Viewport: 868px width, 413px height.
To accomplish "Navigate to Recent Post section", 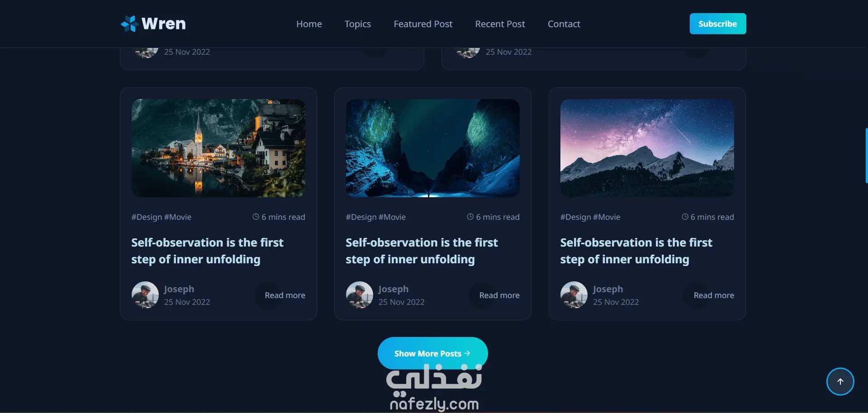I will (x=500, y=24).
